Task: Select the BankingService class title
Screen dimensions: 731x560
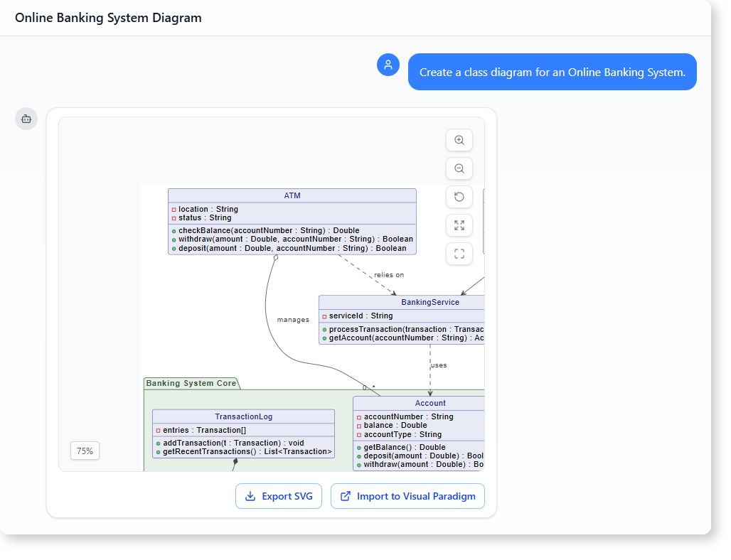Action: [429, 302]
